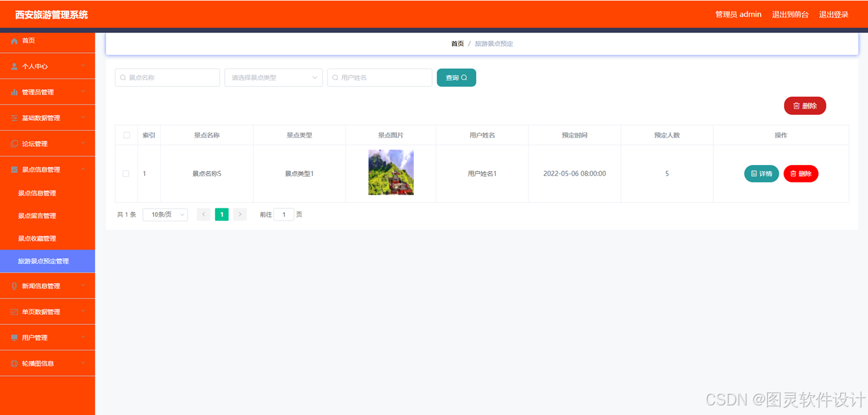The image size is (868, 415).
Task: Click the 用户姓名 search input
Action: click(380, 77)
